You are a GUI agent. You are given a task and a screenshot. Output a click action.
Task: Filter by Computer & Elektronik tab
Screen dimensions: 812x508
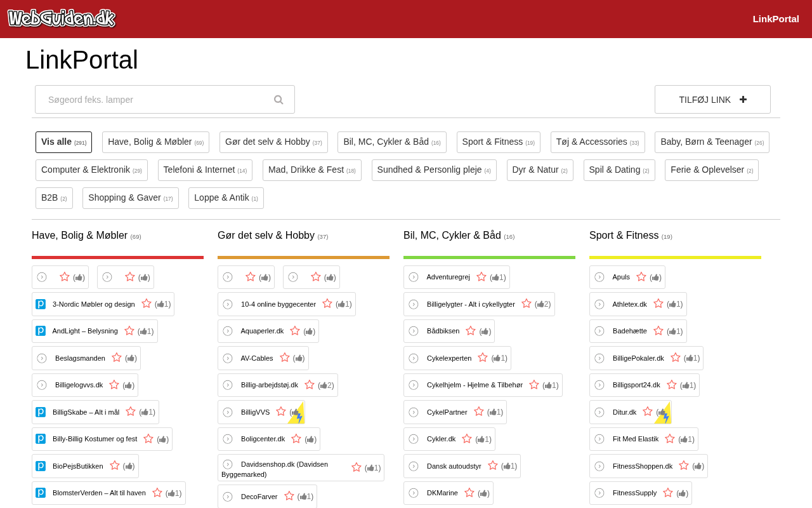pyautogui.click(x=91, y=170)
